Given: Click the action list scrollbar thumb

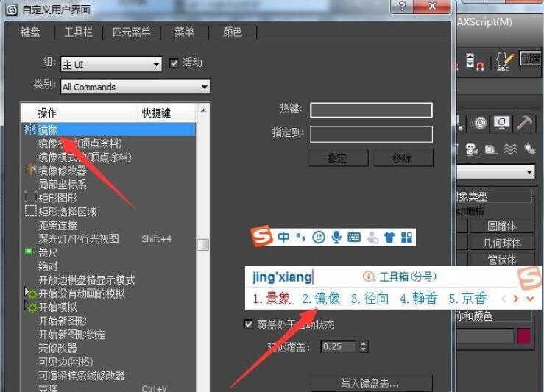Looking at the screenshot, I should click(x=203, y=244).
